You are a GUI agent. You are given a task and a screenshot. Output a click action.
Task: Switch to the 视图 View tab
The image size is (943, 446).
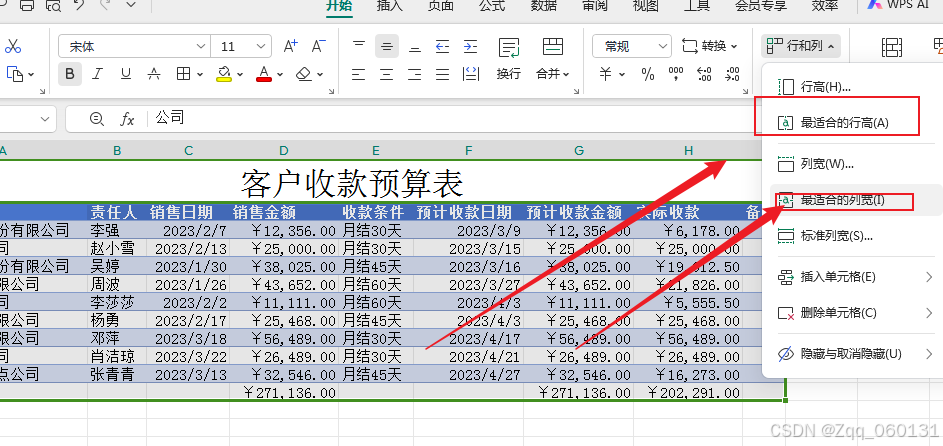coord(646,5)
